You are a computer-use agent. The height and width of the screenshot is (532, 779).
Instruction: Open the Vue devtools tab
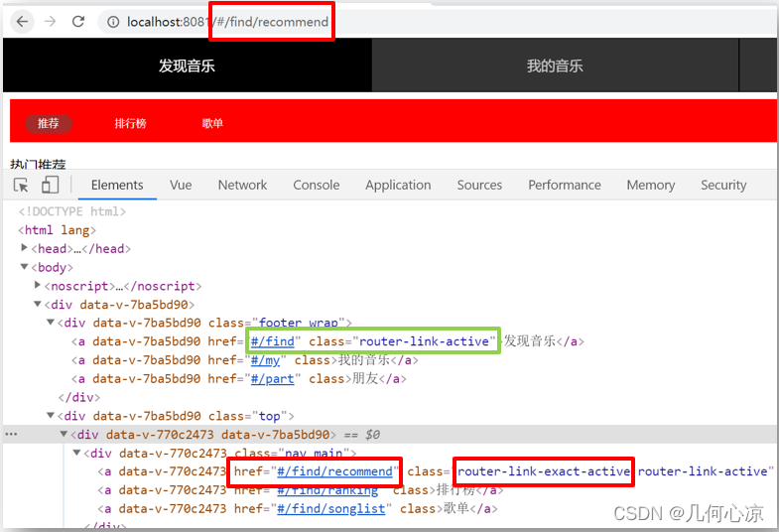[x=181, y=185]
